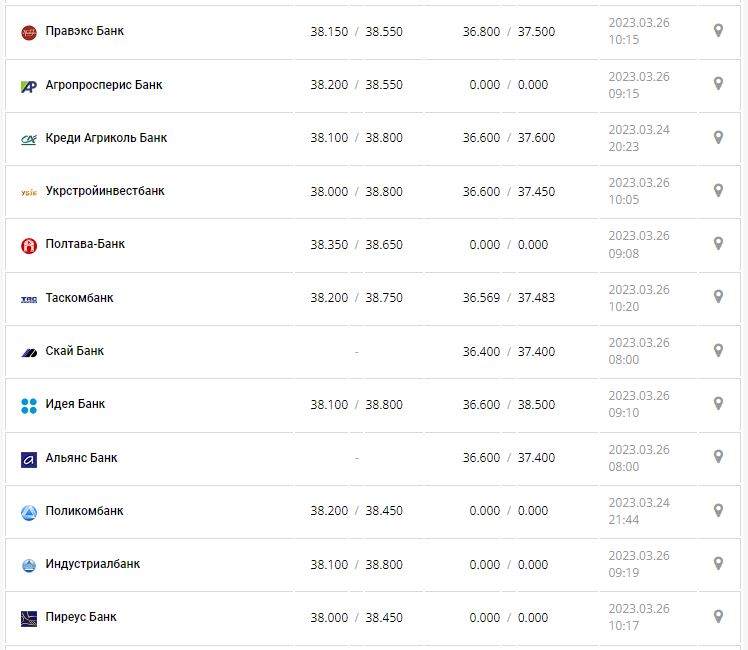Image resolution: width=748 pixels, height=650 pixels.
Task: Click the Пиреус Банк map marker
Action: pos(718,617)
